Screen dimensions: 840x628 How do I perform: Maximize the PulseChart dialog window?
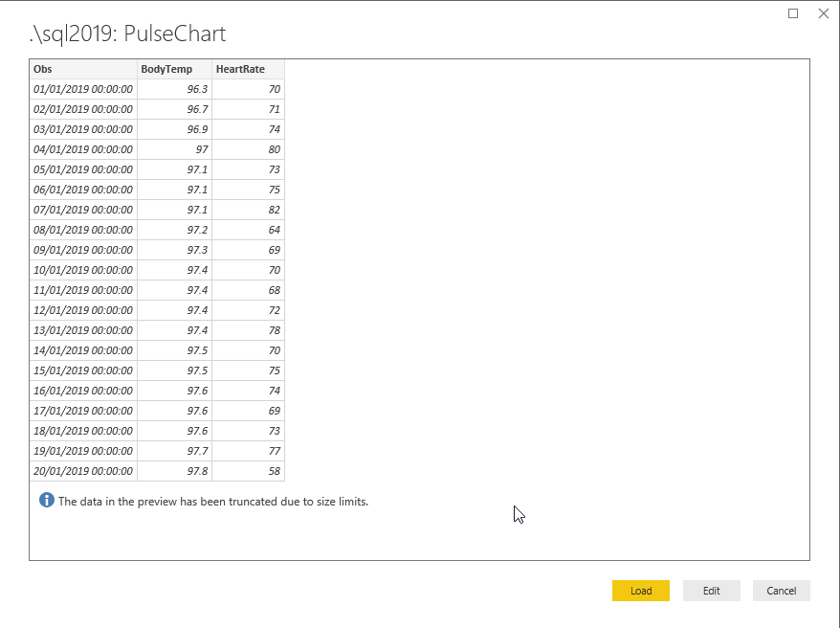[x=793, y=13]
